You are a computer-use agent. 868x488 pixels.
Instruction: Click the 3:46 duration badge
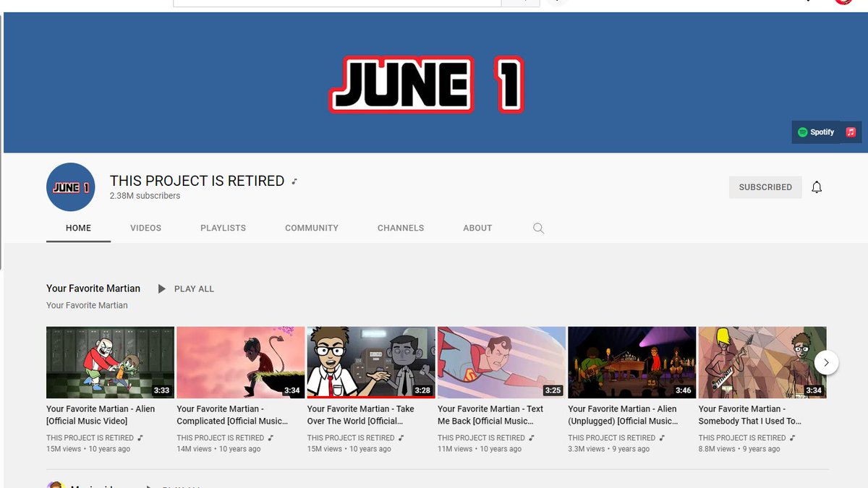tap(683, 390)
